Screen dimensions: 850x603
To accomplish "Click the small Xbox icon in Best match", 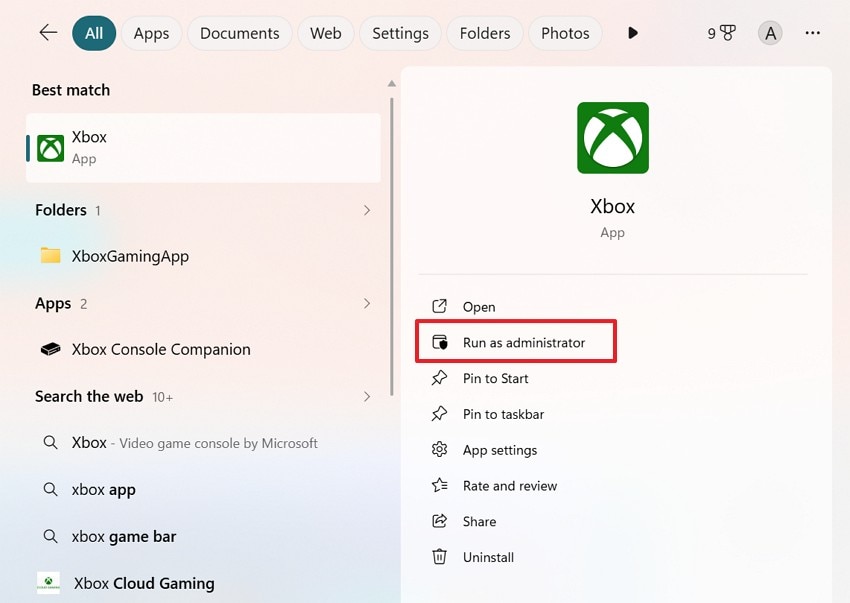I will point(50,148).
